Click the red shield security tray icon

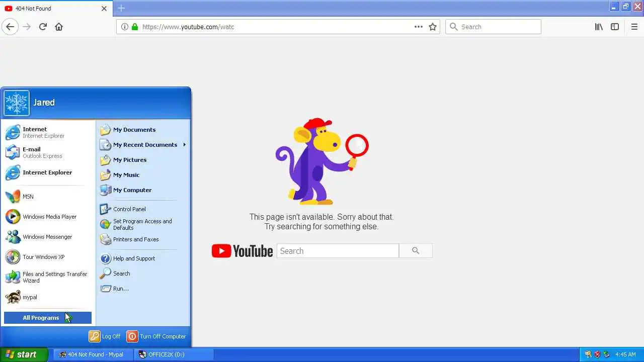click(x=598, y=354)
